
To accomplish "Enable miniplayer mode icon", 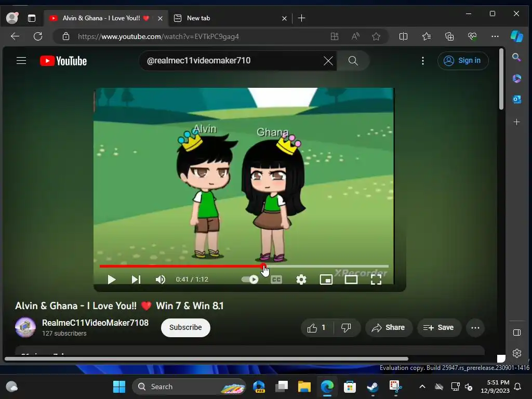I will pyautogui.click(x=326, y=280).
